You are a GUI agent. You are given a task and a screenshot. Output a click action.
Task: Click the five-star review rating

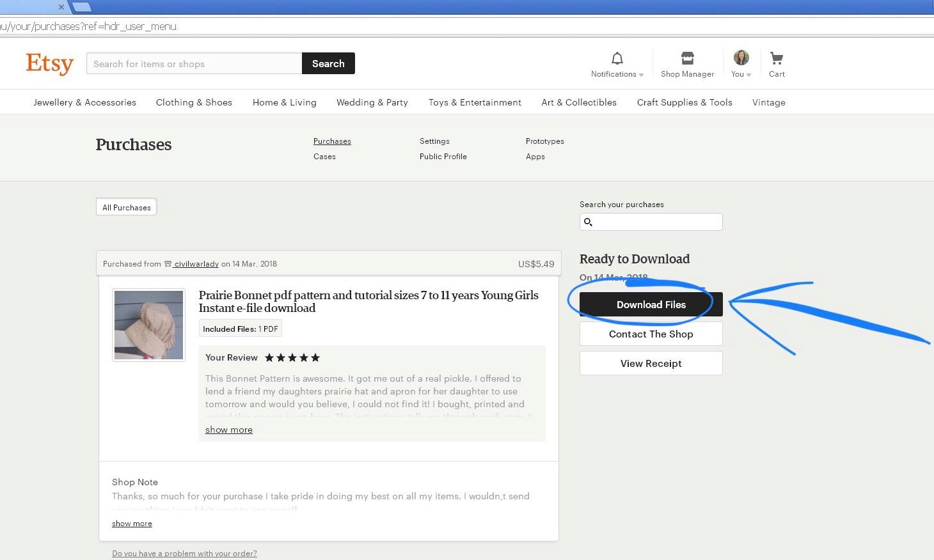click(x=292, y=358)
